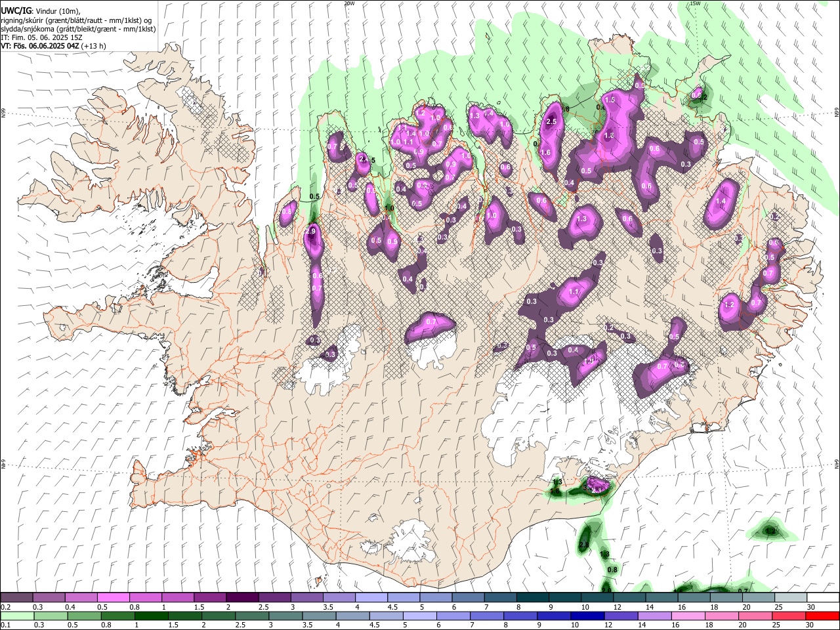The width and height of the screenshot is (840, 630).
Task: Click the '1.8' snowfall value on the map
Action: coord(608,135)
